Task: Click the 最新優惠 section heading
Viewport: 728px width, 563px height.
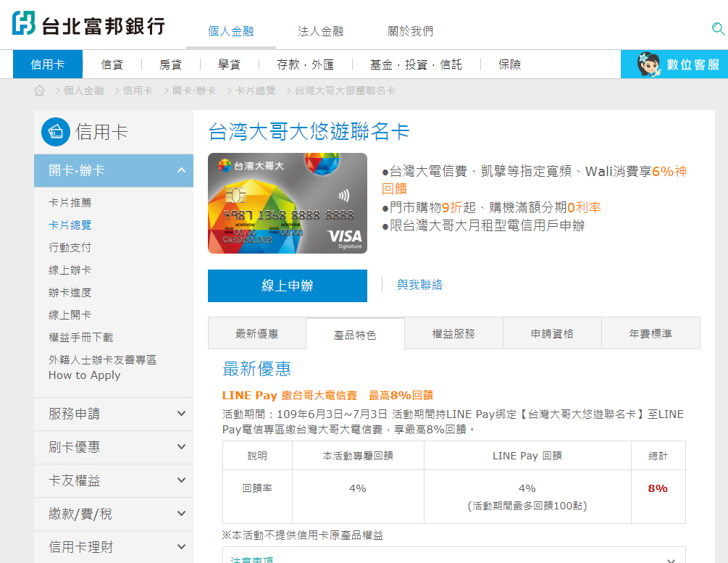Action: point(256,369)
